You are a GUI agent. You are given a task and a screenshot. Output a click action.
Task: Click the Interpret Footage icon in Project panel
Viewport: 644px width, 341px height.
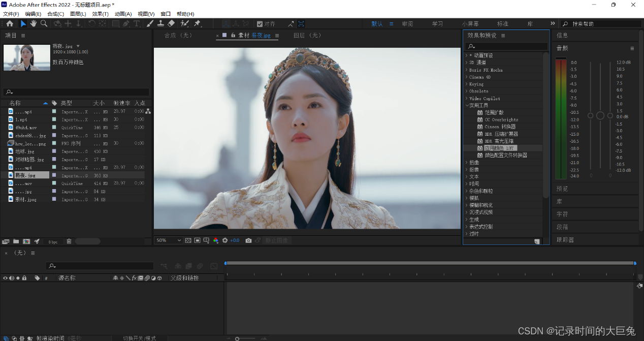point(6,241)
